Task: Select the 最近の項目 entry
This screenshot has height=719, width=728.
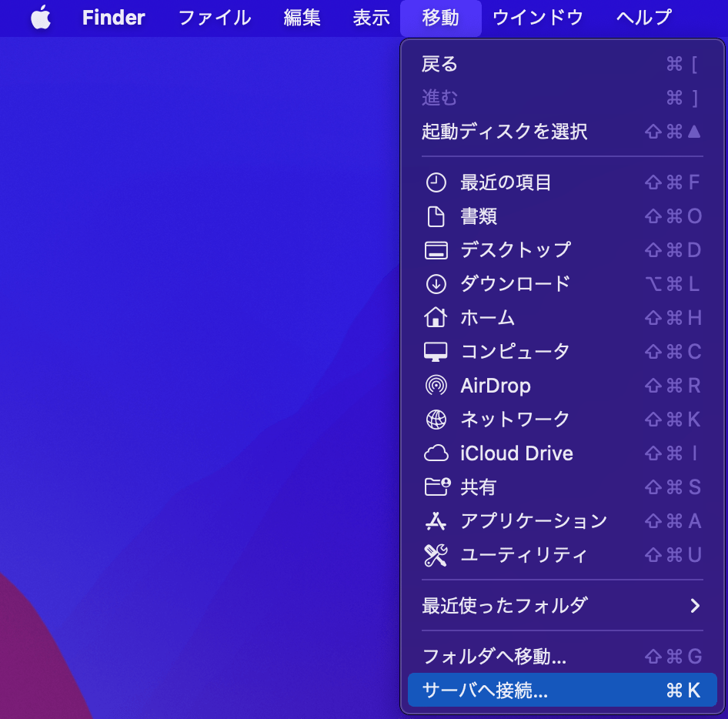Action: 563,182
